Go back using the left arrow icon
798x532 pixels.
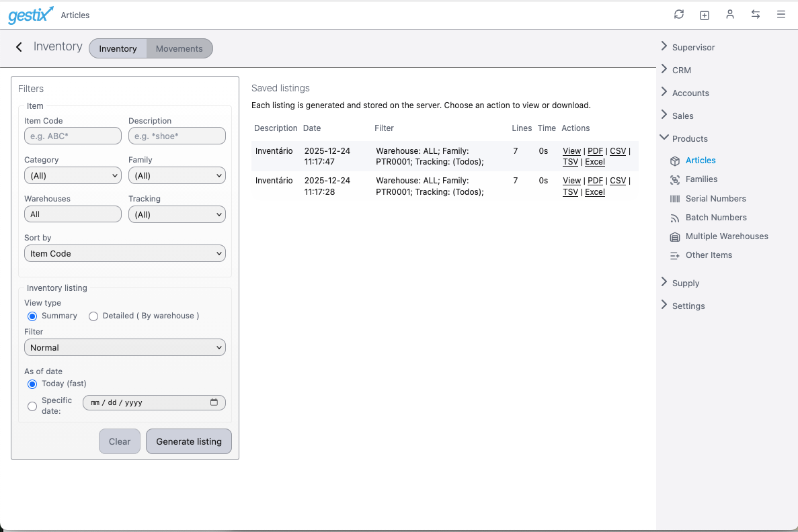(x=19, y=47)
